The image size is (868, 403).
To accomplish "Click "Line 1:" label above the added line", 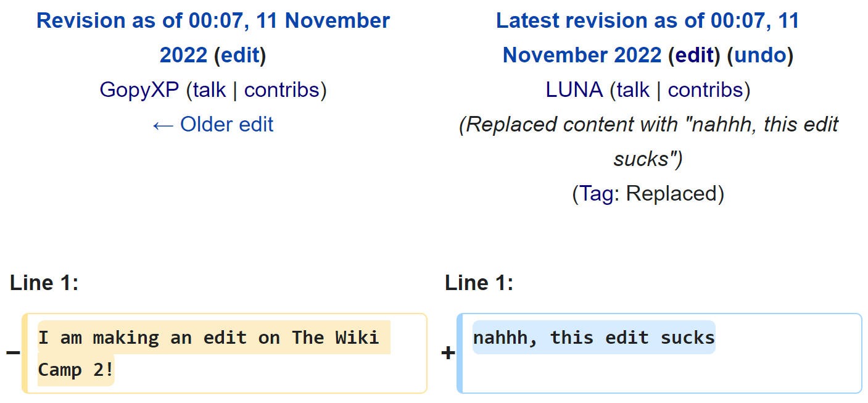I will 479,283.
